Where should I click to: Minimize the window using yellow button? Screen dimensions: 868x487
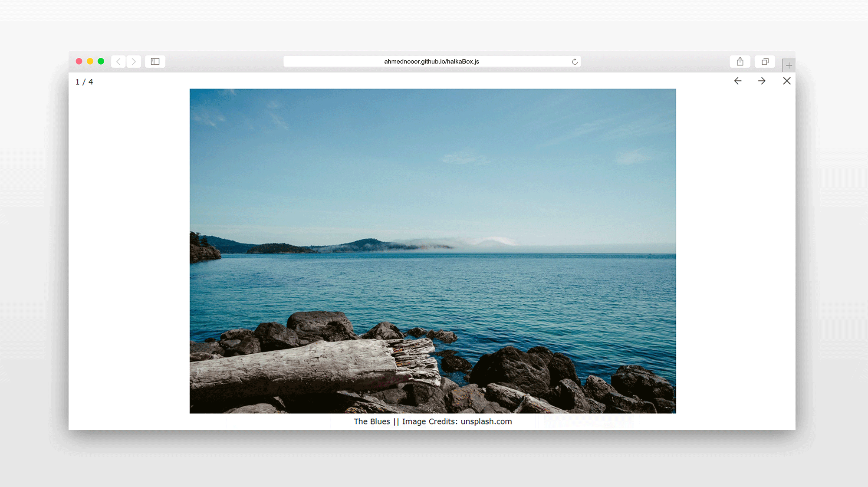(90, 61)
